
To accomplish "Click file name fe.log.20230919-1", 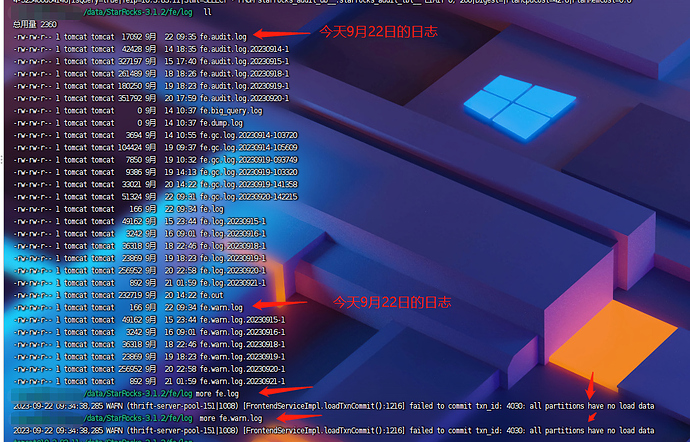I will coord(233,258).
